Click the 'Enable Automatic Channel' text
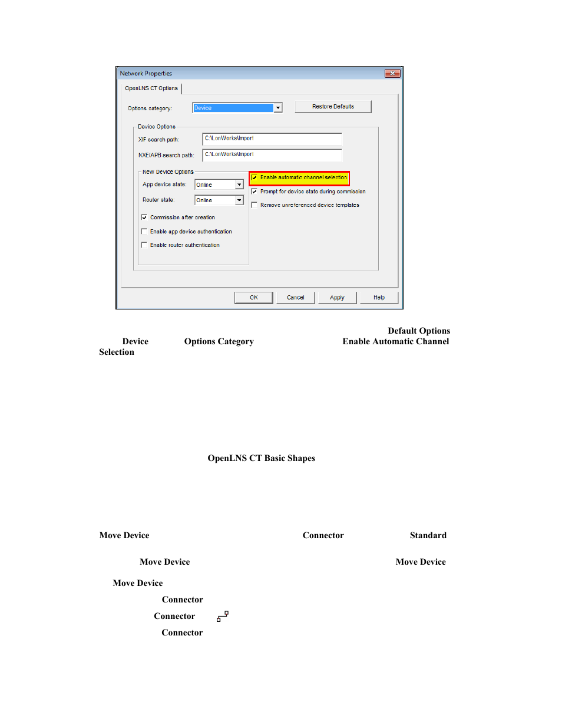Viewport: 562px width, 728px height. 396,341
